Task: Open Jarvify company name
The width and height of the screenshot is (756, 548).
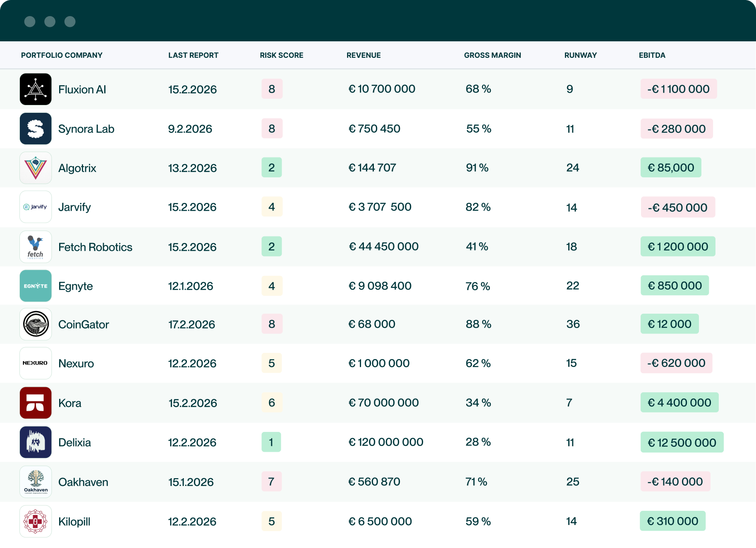Action: click(74, 207)
